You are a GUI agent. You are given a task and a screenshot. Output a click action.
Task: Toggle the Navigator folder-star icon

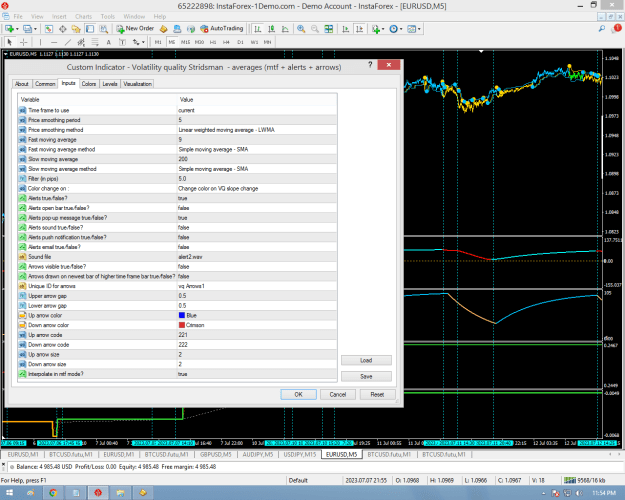(76, 29)
